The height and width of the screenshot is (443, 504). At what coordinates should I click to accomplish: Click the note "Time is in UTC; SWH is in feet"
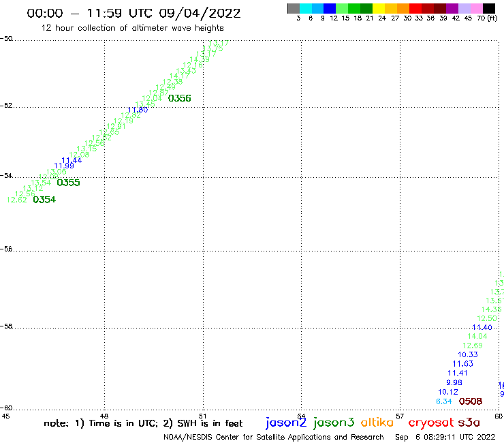pyautogui.click(x=143, y=423)
